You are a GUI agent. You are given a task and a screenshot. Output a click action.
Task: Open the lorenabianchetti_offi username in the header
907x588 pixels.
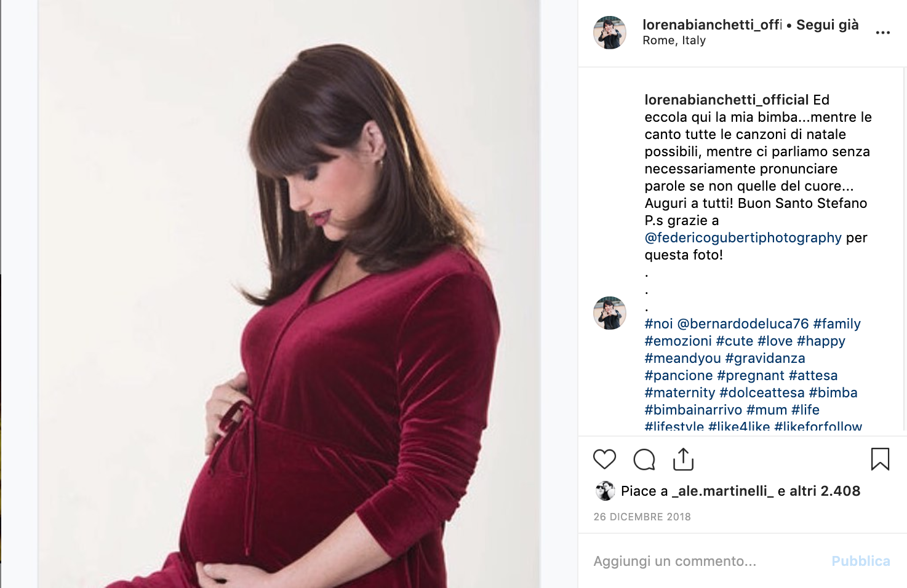pos(712,25)
